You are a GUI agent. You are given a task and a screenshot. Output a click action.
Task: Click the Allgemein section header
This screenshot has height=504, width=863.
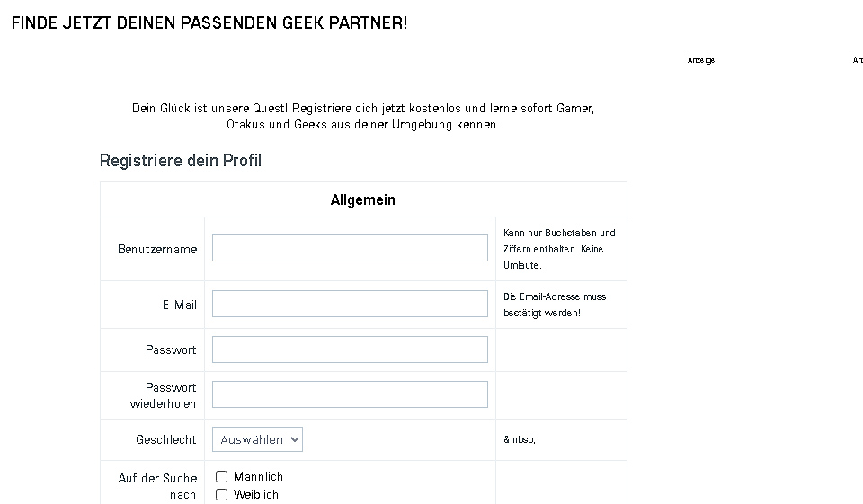pos(363,199)
